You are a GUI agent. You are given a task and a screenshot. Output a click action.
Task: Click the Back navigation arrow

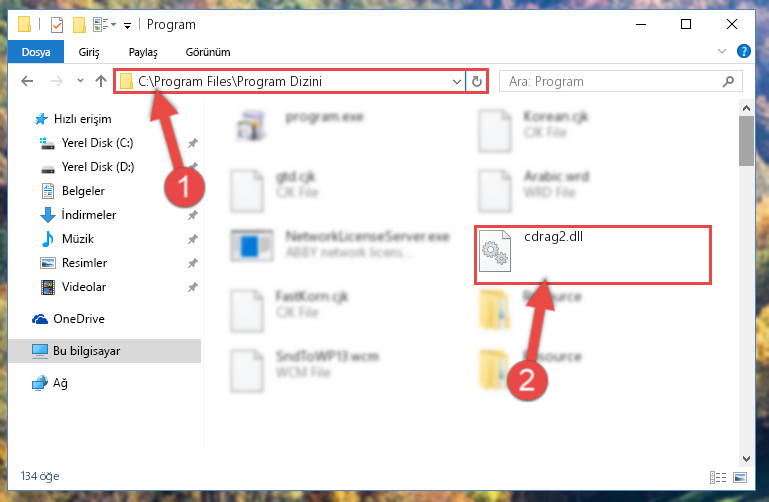click(27, 81)
